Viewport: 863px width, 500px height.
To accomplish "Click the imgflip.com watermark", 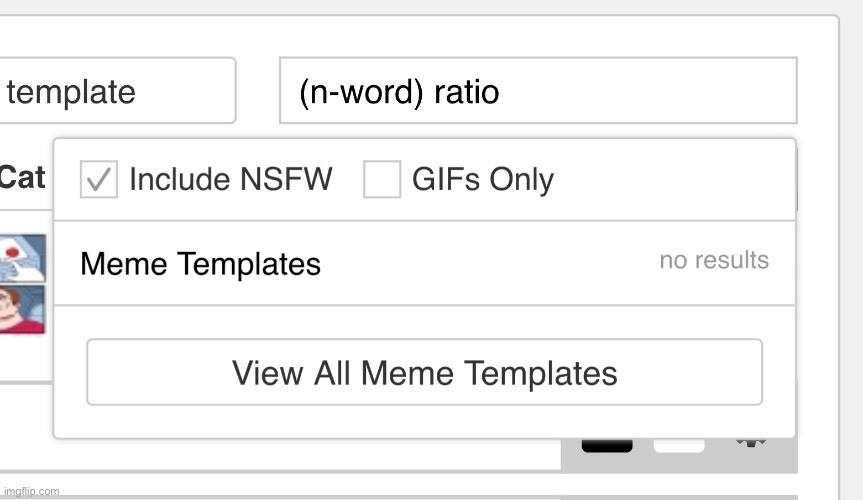I will [x=30, y=491].
